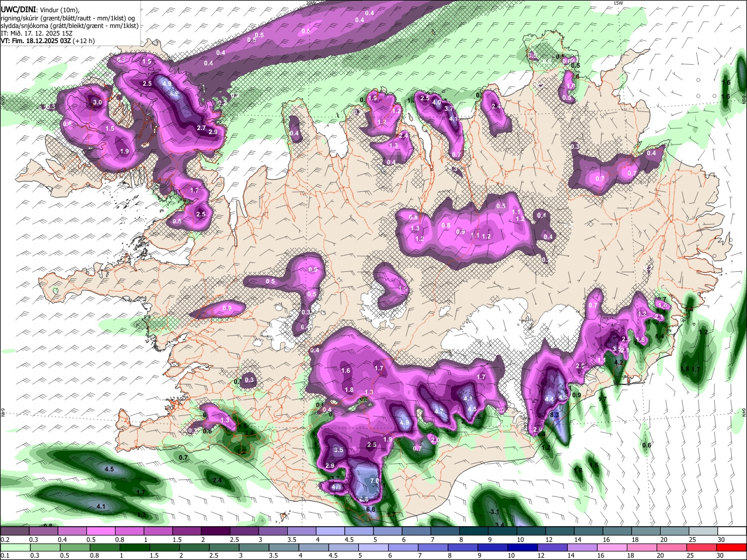Click the grey-purple 0.2 swatch in the snow legend

click(15, 531)
